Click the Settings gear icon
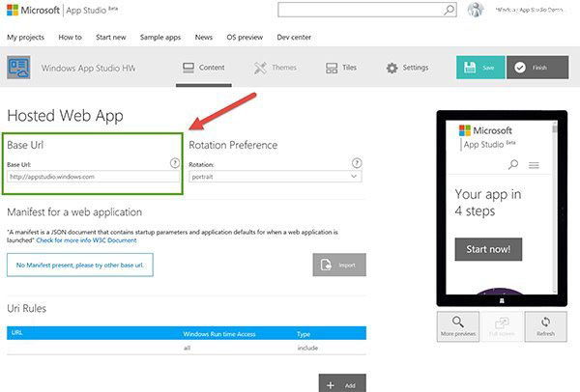This screenshot has height=392, width=580. click(x=391, y=68)
